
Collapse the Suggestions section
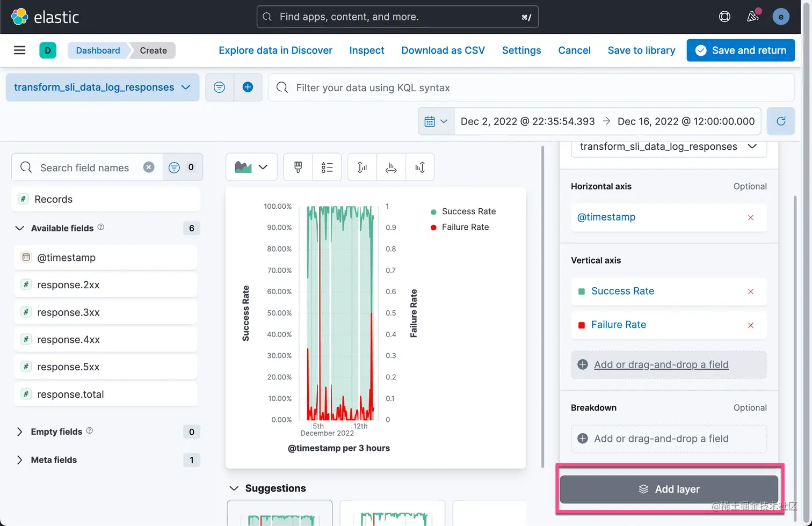click(234, 488)
